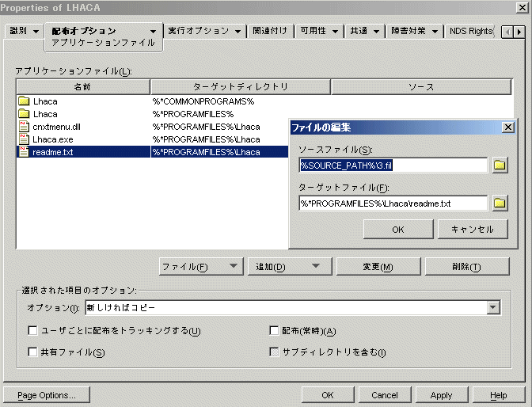This screenshot has width=532, height=407.
Task: Click OK in ファイルの編集 dialog
Action: [398, 230]
